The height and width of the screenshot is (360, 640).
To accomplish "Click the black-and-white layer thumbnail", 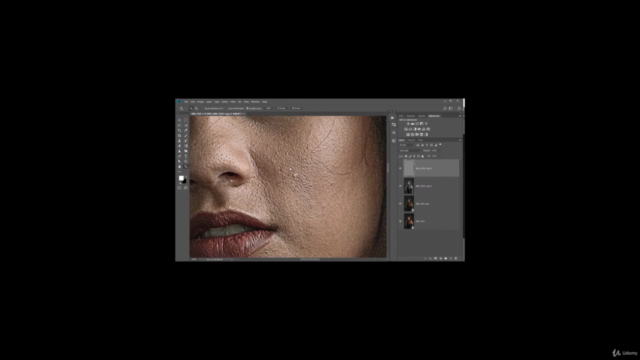I will click(409, 186).
